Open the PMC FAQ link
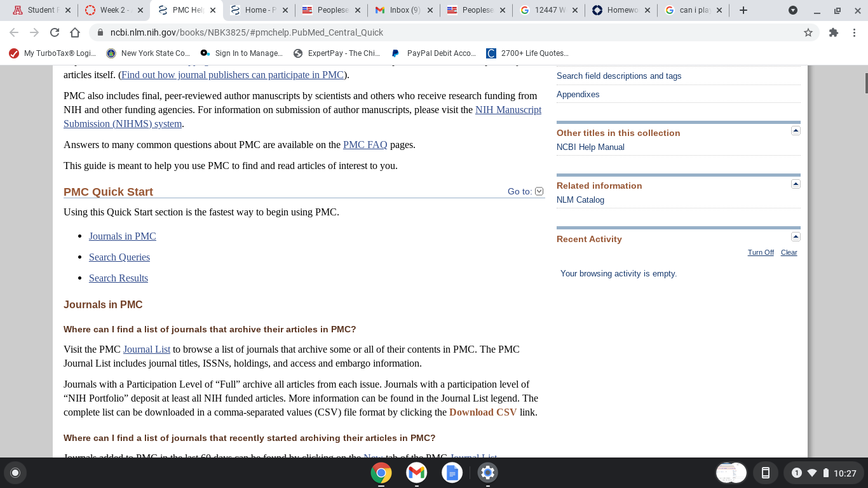Image resolution: width=868 pixels, height=488 pixels. click(365, 145)
